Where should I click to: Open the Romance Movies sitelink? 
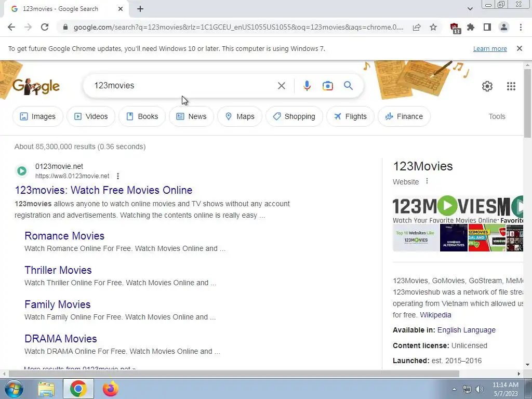(64, 236)
